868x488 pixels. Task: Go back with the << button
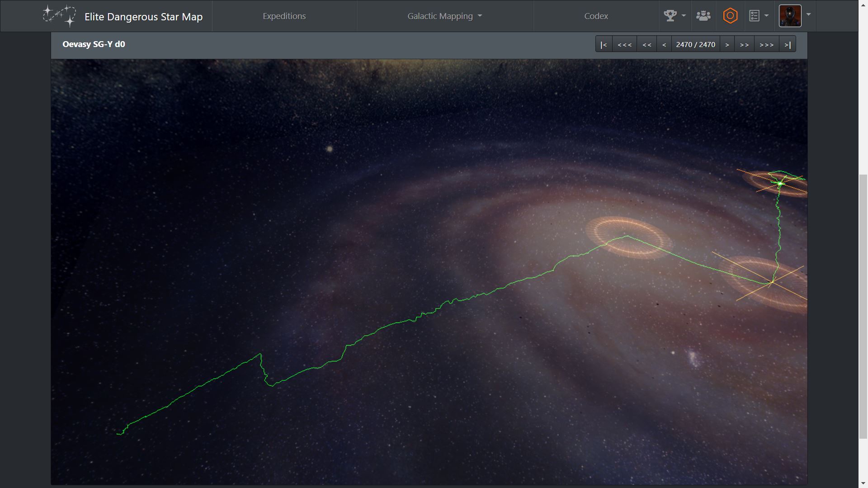[647, 44]
